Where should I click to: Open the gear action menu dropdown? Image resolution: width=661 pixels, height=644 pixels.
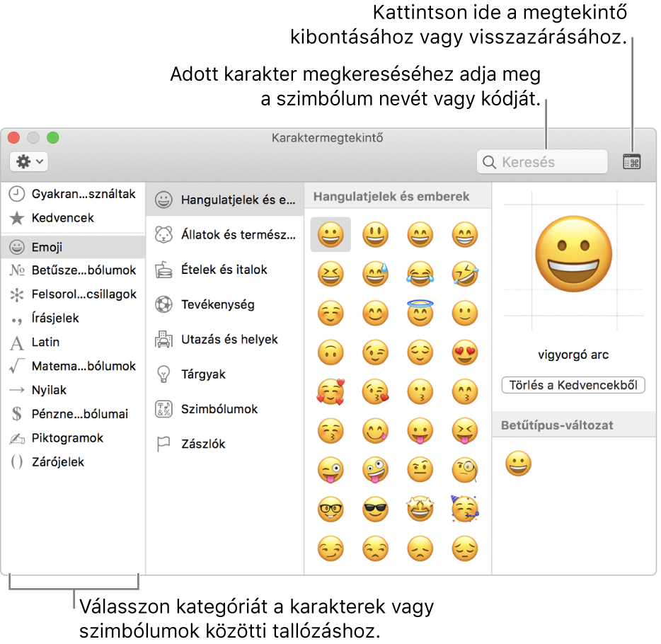point(29,162)
